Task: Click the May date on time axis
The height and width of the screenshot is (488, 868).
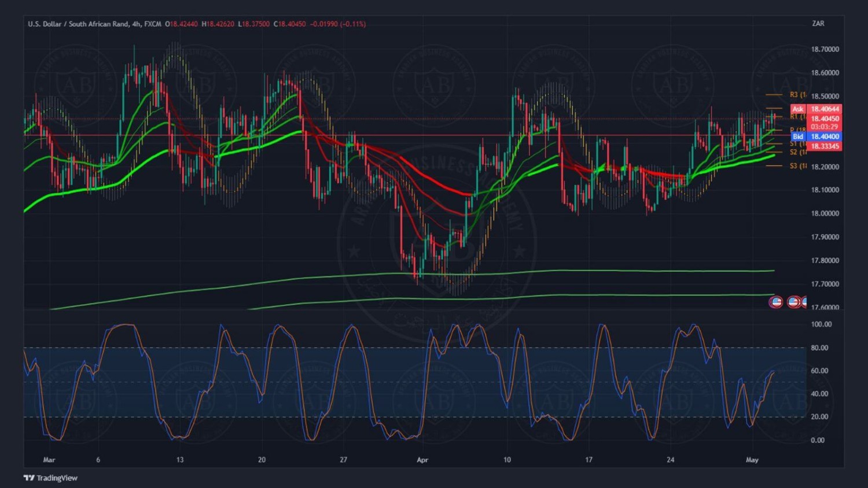Action: tap(752, 460)
